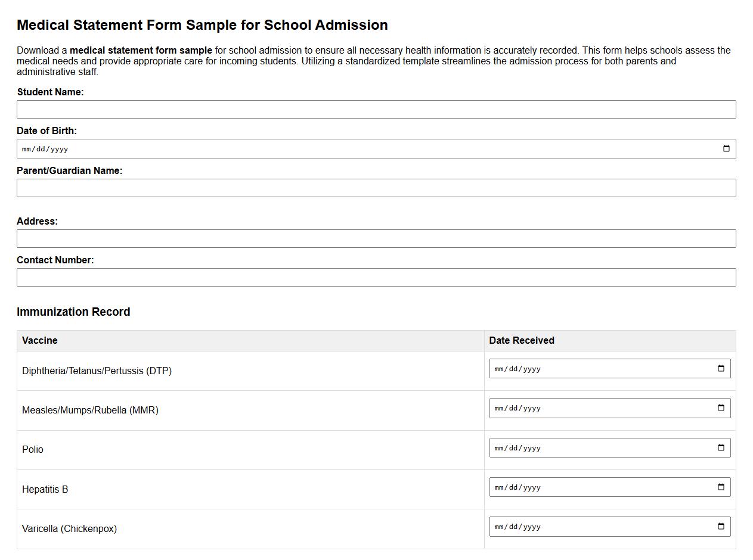The image size is (753, 560).
Task: Select the Contact Number field
Action: point(376,277)
